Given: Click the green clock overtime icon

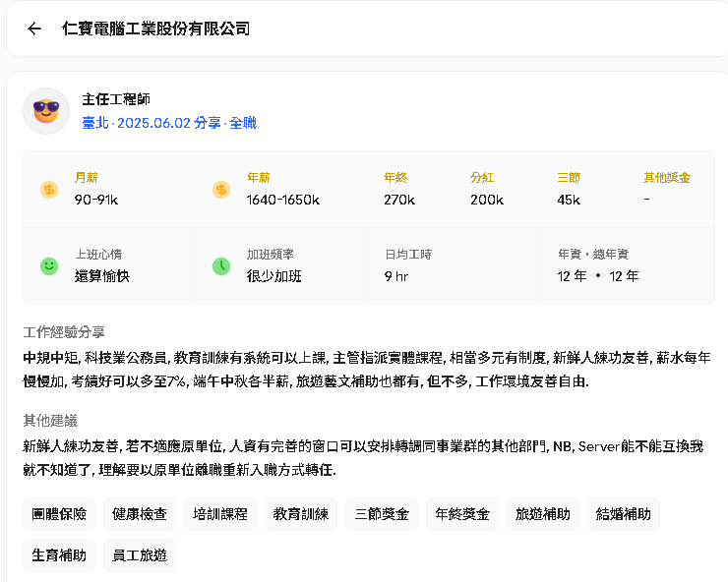Looking at the screenshot, I should (221, 266).
